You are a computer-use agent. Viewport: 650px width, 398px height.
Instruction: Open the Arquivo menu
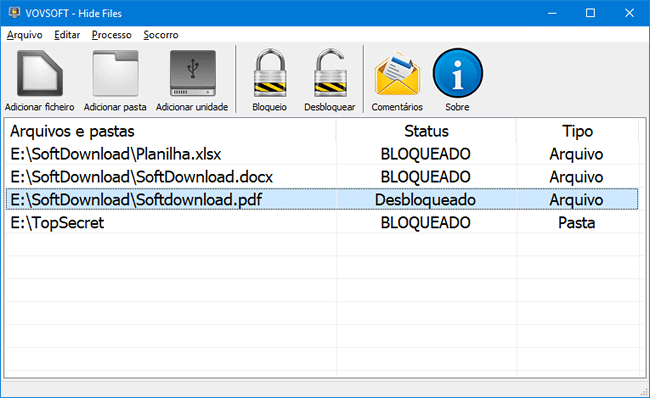(x=24, y=35)
